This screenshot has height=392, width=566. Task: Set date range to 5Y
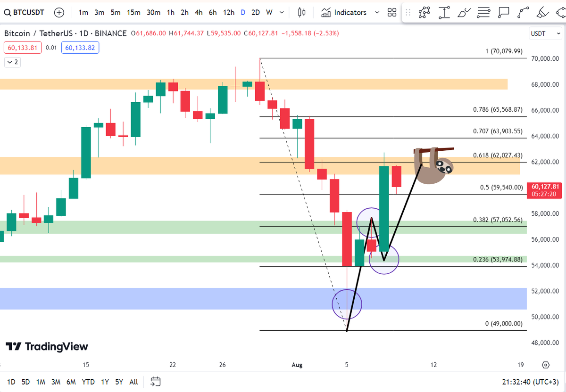119,382
